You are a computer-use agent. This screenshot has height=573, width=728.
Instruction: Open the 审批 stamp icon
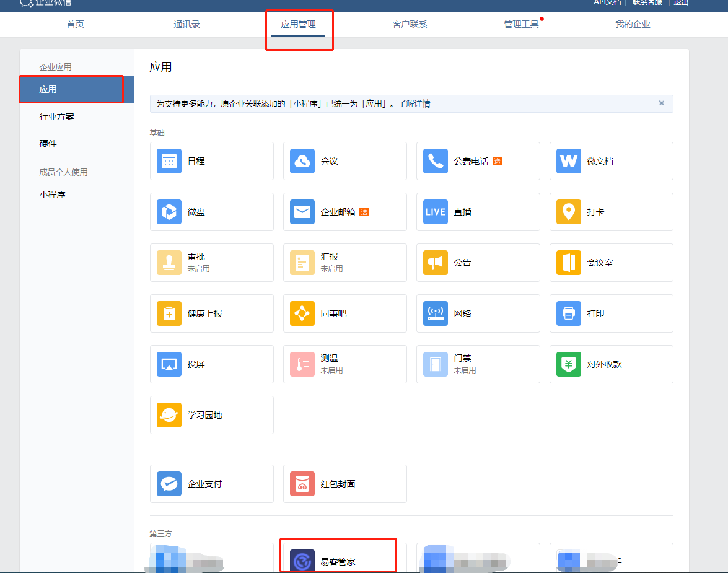tap(169, 263)
